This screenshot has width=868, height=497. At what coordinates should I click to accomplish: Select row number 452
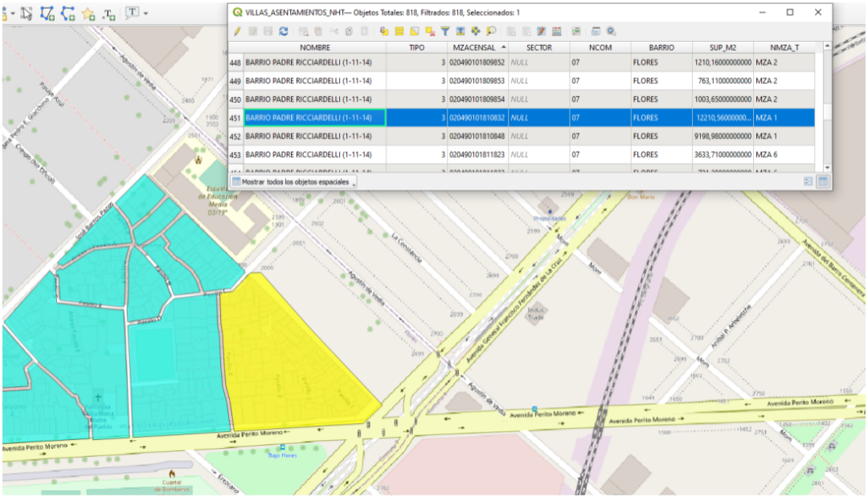tap(235, 136)
